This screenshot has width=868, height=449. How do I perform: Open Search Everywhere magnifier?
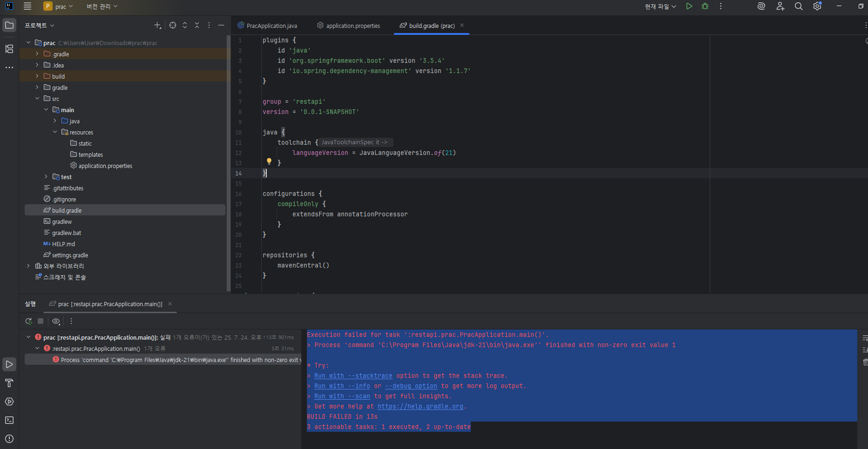799,6
